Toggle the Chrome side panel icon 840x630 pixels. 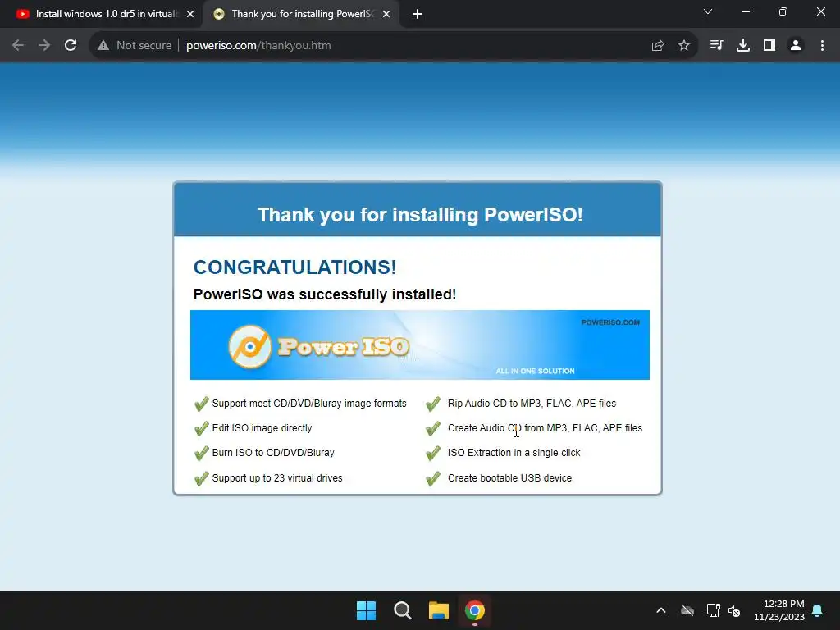coord(769,46)
